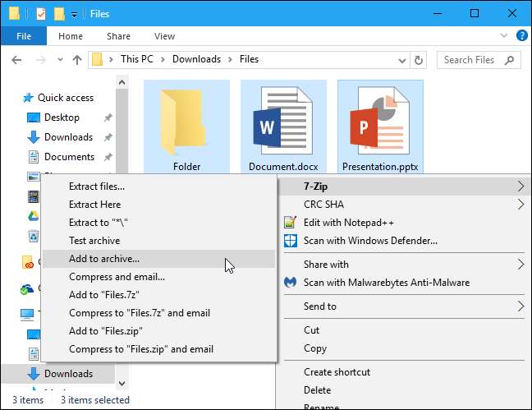
Task: Open the File ribbon tab
Action: pos(24,36)
